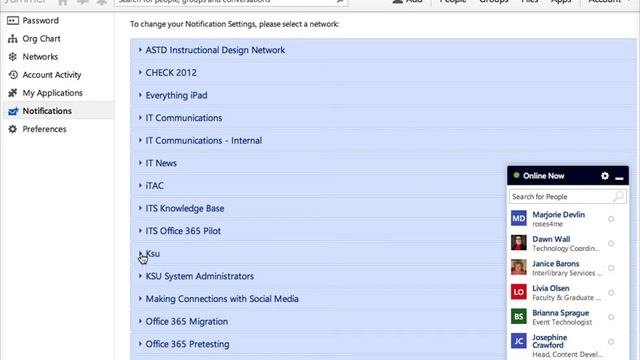Click the Password sidebar icon
Viewport: 640px width, 360px height.
coord(13,20)
